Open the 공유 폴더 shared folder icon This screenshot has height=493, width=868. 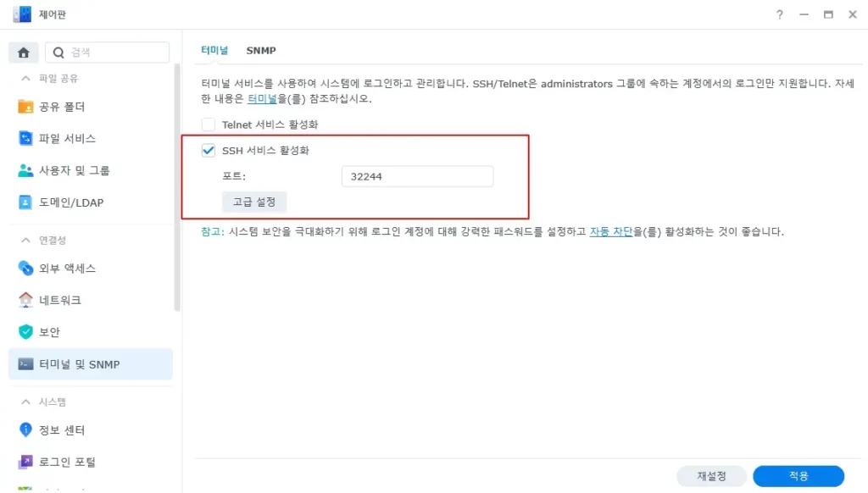[25, 106]
